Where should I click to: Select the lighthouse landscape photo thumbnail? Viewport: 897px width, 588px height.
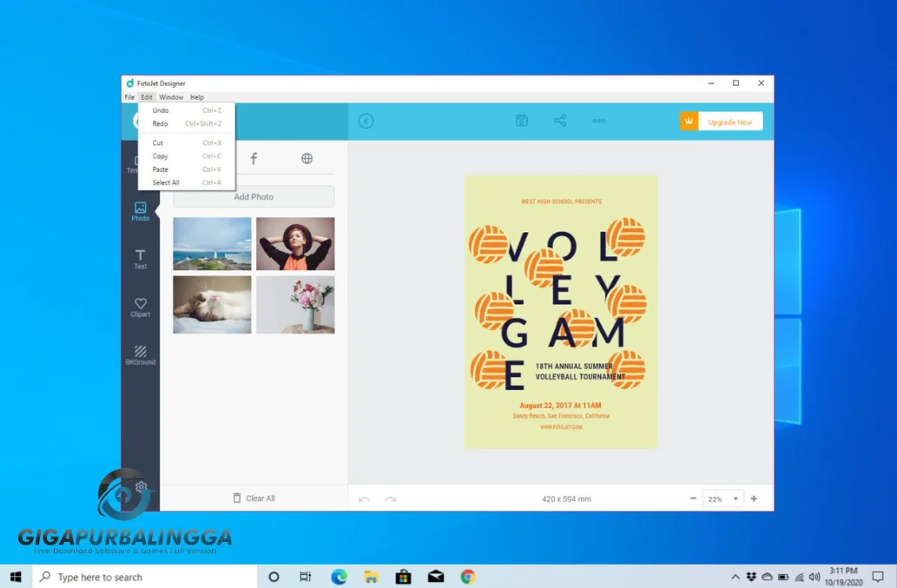click(212, 244)
